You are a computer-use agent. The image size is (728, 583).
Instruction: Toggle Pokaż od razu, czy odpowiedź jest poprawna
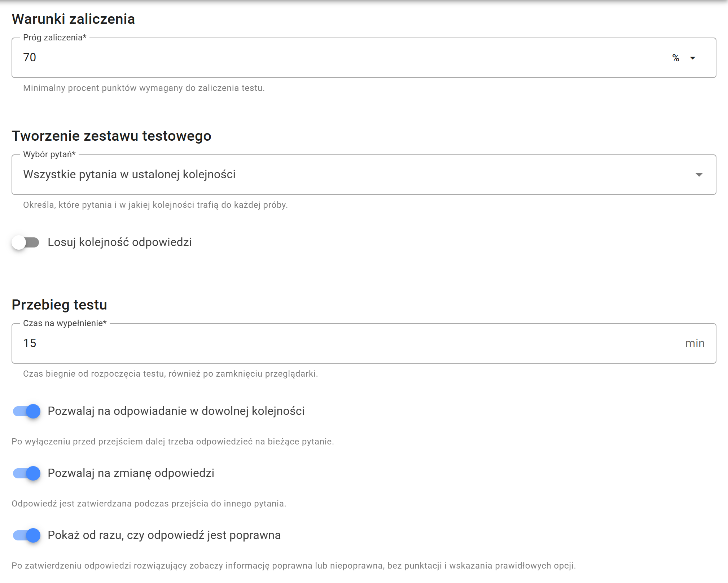[26, 535]
